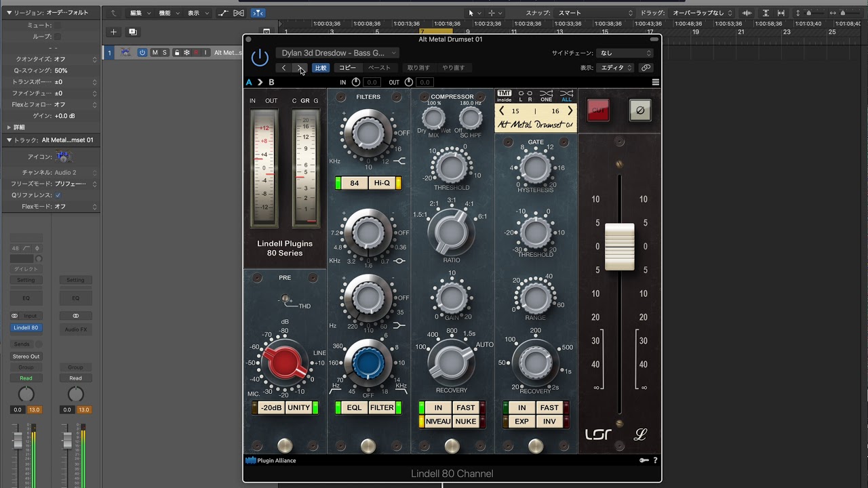Screen dimensions: 868x488
Task: Open the side chain dropdown
Action: 625,53
